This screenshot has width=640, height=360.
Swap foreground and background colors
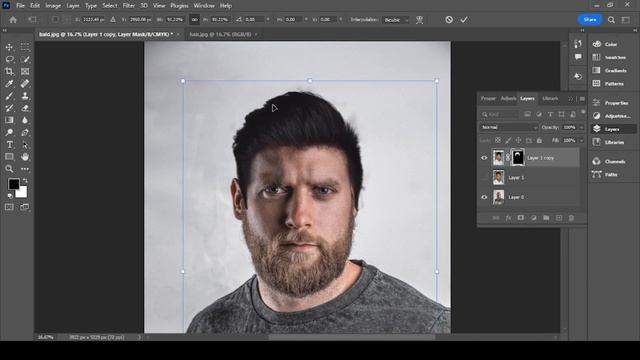[x=25, y=180]
